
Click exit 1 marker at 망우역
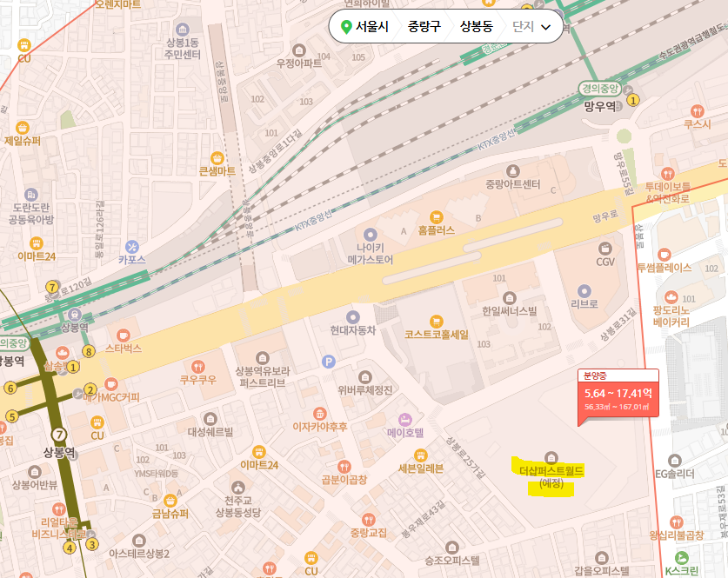[x=633, y=100]
